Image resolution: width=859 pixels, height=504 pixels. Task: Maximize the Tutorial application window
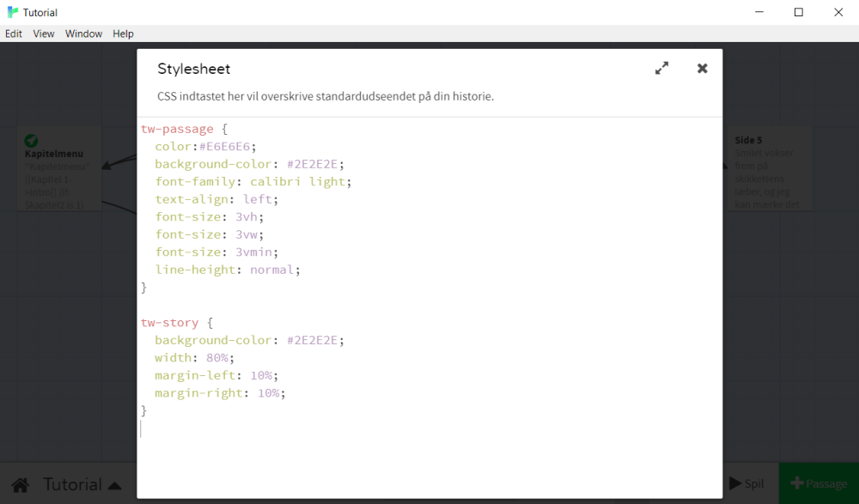point(798,12)
